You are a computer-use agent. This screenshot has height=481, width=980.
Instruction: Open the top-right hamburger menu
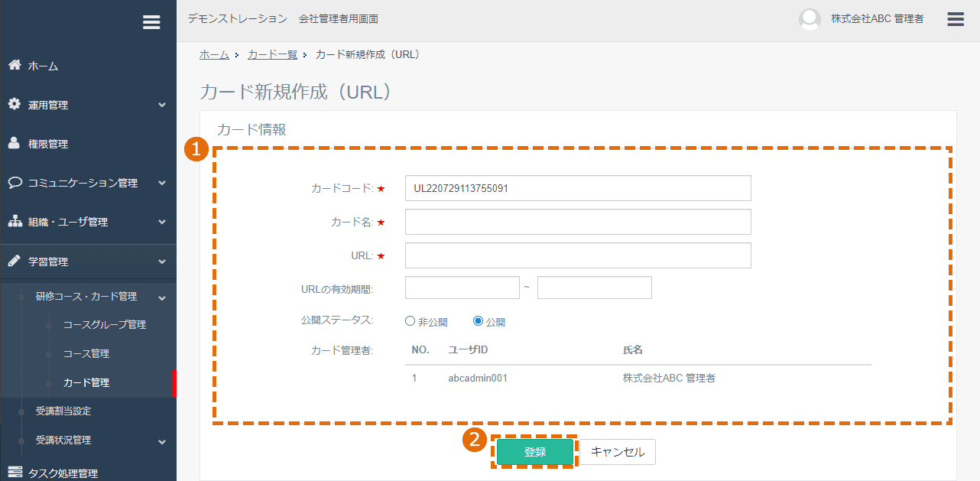(x=956, y=19)
